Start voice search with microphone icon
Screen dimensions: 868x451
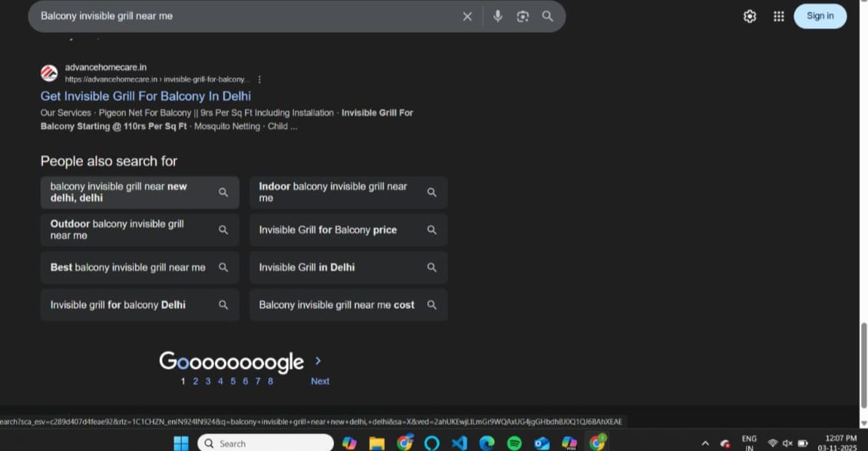pyautogui.click(x=498, y=16)
